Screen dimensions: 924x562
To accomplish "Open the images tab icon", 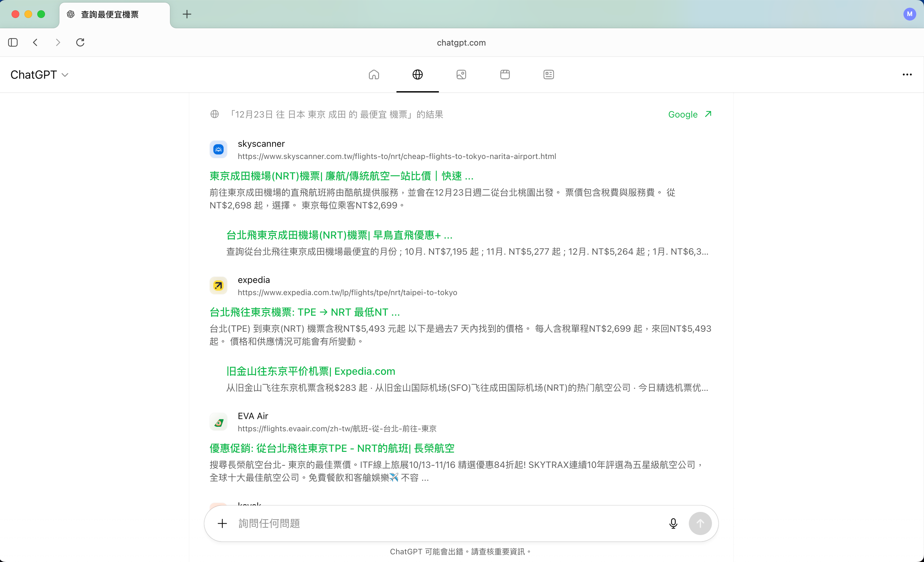I will 461,75.
